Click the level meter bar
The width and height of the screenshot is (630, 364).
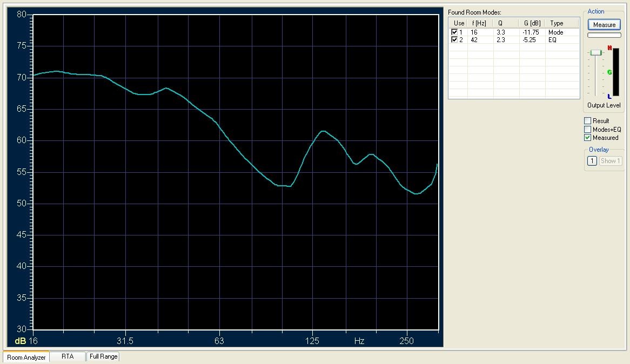[x=615, y=72]
